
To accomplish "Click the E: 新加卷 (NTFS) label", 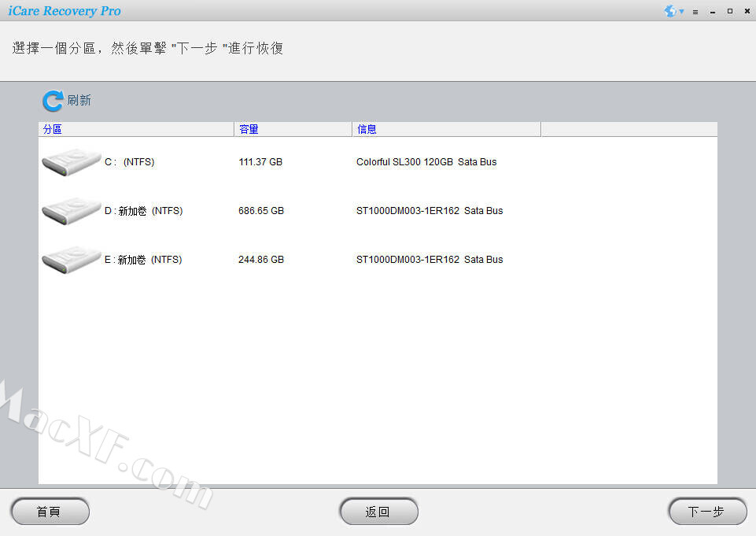I will coord(143,260).
